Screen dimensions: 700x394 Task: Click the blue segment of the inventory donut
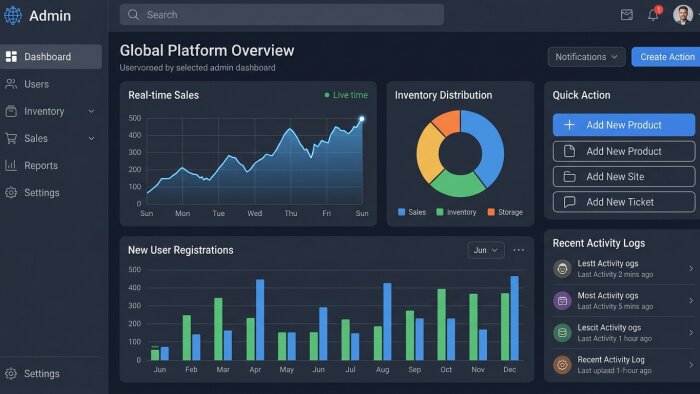click(x=490, y=147)
